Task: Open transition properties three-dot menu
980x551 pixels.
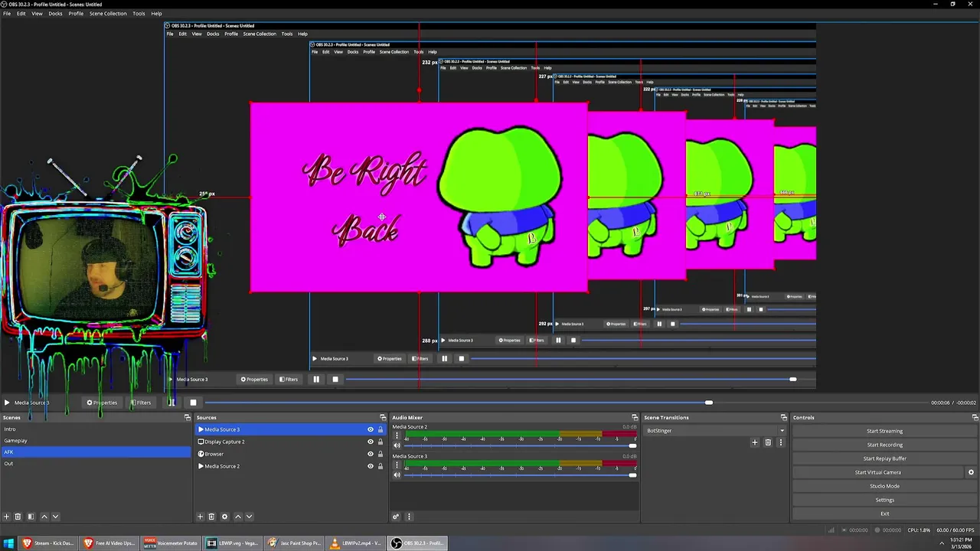Action: (781, 442)
